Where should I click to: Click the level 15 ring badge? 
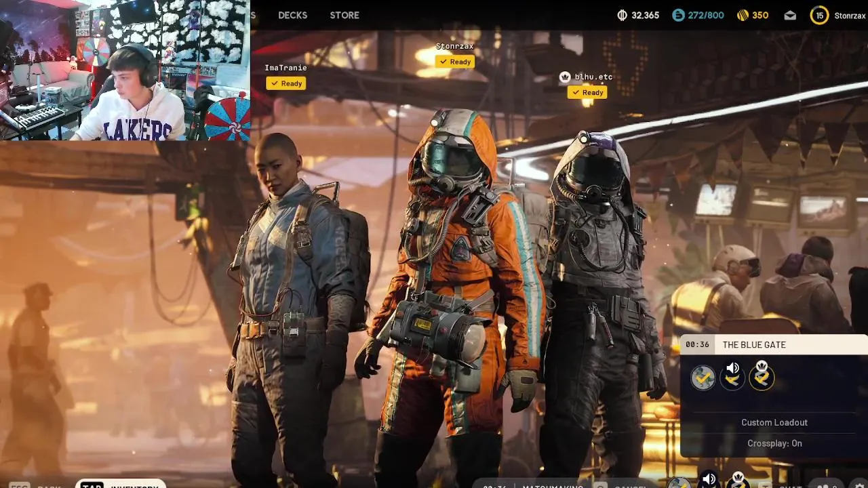(819, 15)
